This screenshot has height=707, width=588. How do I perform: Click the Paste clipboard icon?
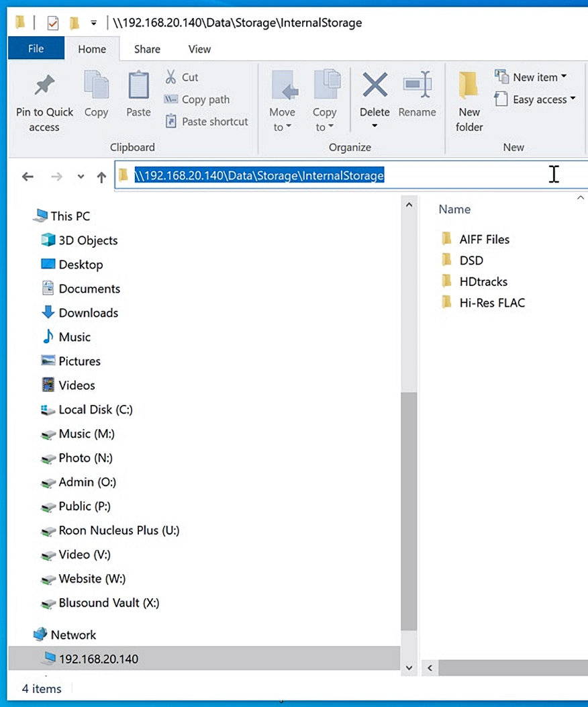point(138,85)
